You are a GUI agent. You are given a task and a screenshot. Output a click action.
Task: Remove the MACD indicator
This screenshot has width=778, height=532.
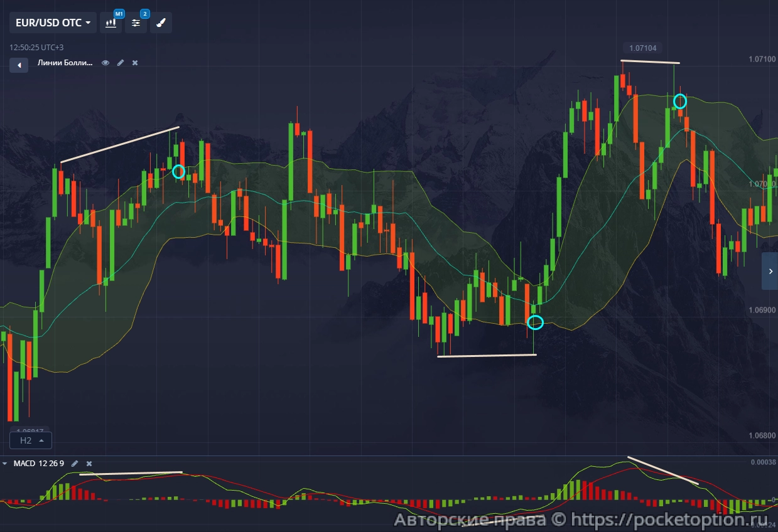89,463
